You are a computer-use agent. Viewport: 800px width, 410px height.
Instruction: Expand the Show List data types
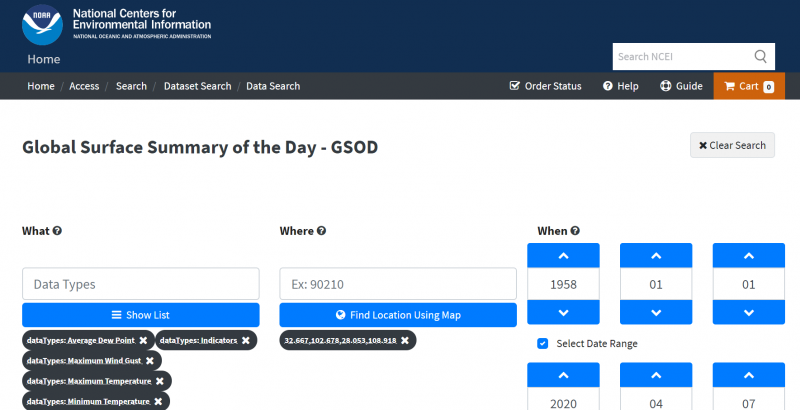140,315
